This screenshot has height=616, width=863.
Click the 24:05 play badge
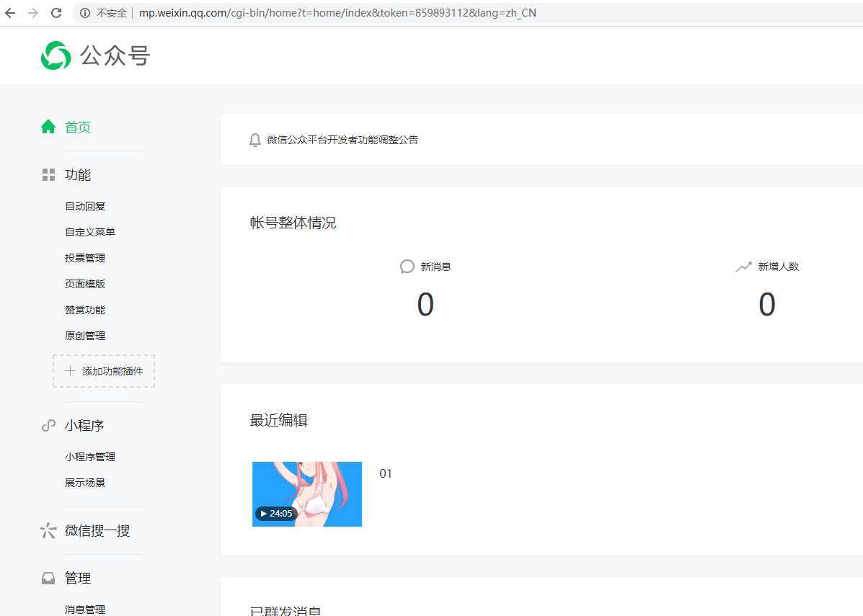tap(276, 513)
